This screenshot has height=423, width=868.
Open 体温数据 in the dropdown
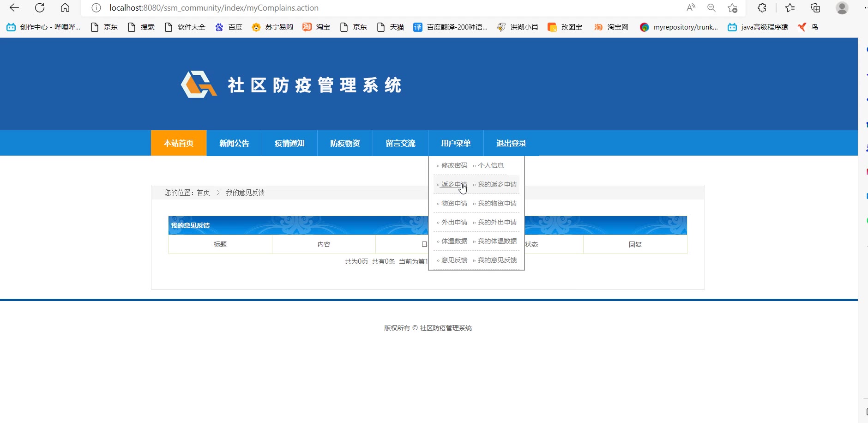click(454, 241)
